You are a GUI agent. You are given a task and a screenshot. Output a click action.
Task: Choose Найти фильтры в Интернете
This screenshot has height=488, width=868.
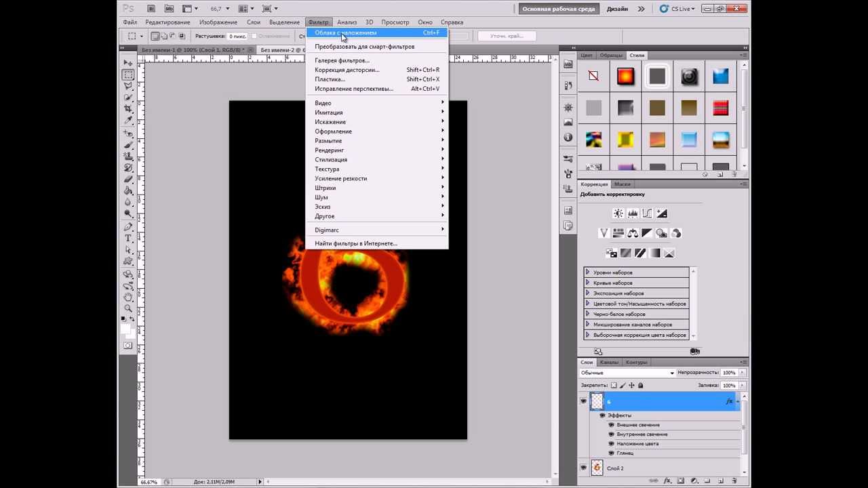(377, 243)
